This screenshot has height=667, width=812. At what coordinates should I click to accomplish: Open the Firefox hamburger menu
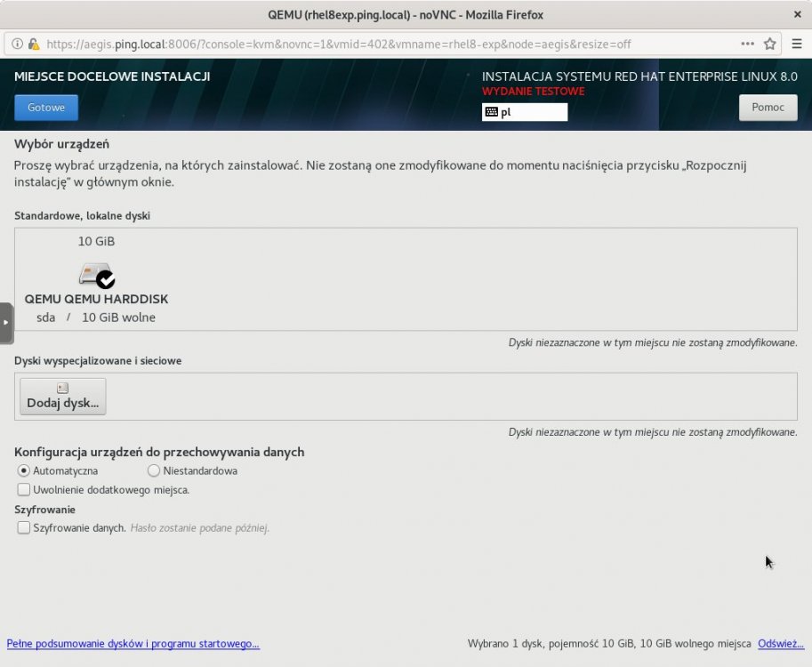click(797, 44)
